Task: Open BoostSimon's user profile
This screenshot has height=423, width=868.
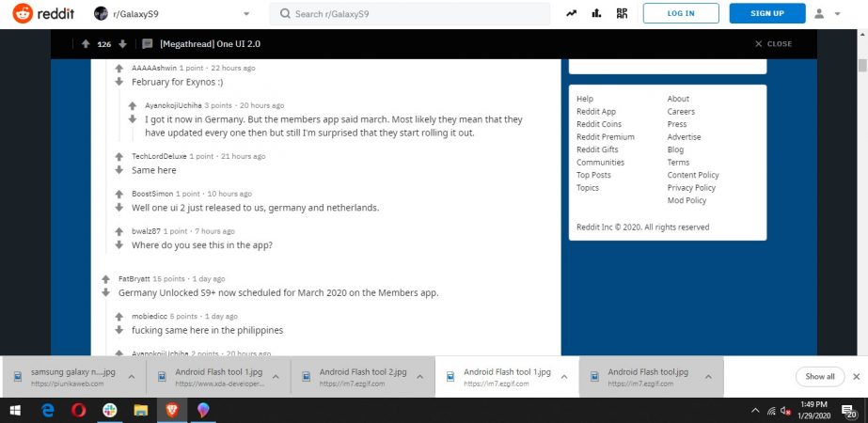Action: tap(152, 194)
